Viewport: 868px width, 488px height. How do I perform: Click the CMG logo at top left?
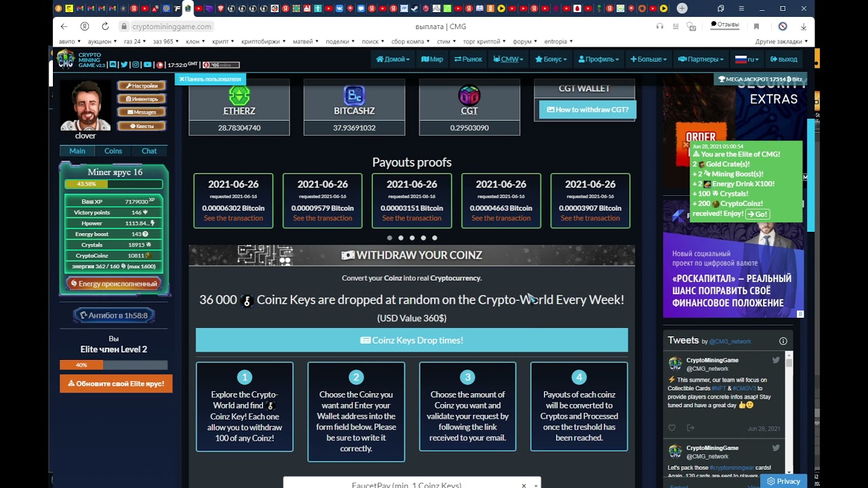66,59
